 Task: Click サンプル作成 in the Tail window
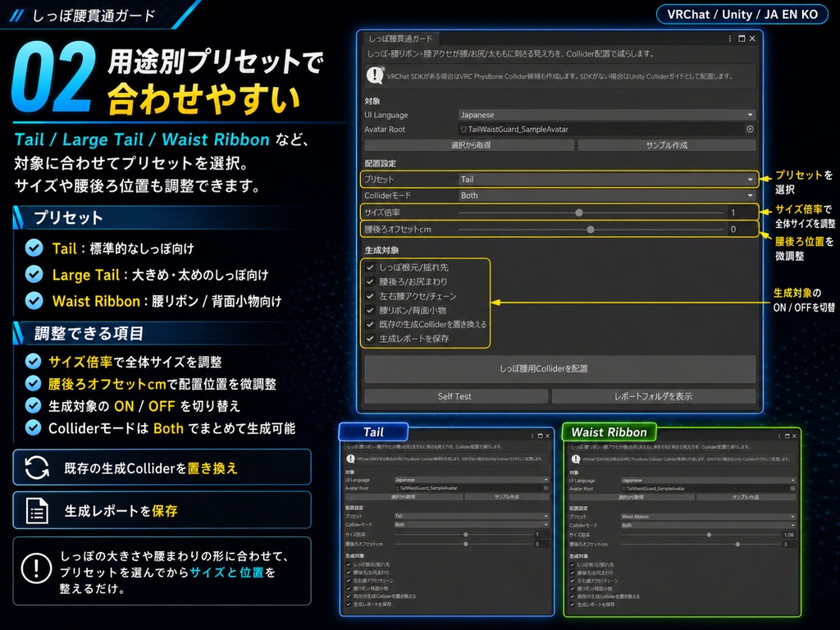tap(507, 497)
